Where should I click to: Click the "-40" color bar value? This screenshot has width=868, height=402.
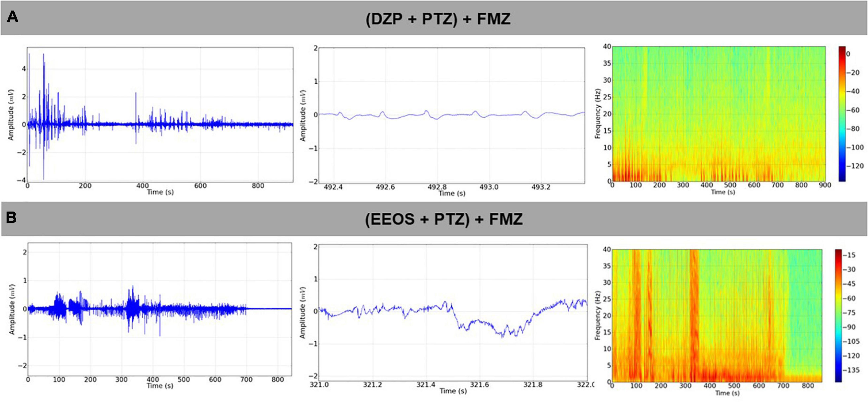853,91
